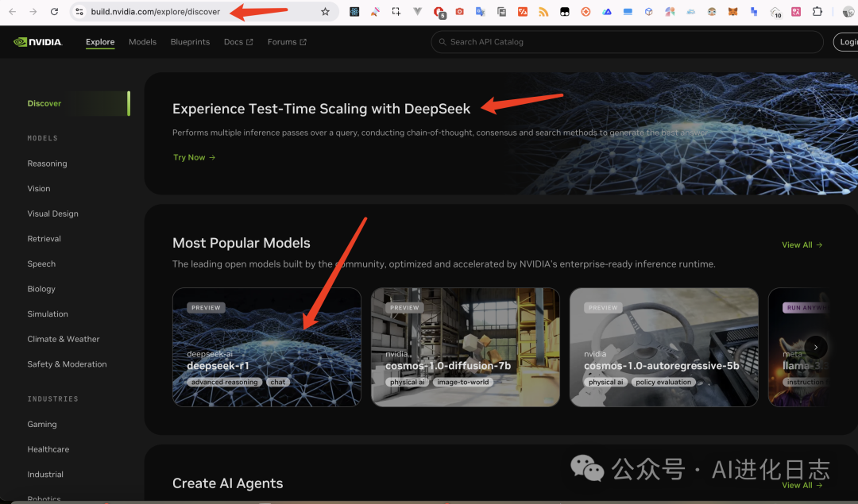Viewport: 858px width, 504px height.
Task: Click the cloud extension icon with badge 10
Action: [x=775, y=12]
